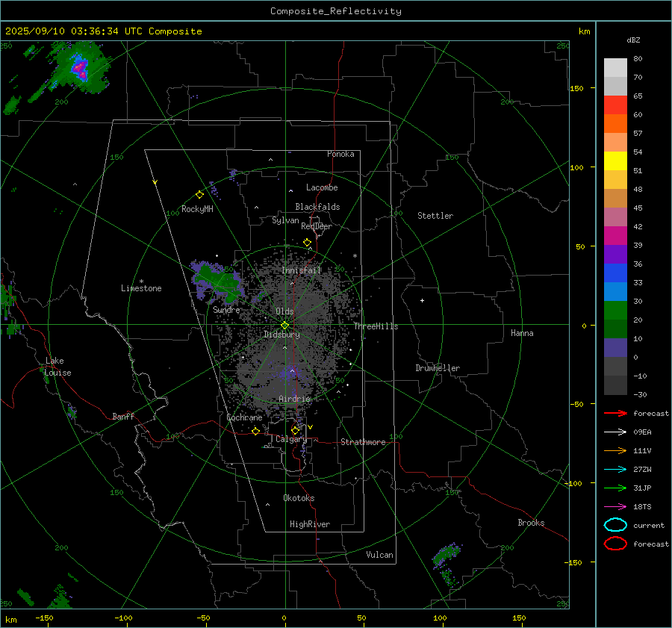Click the HighRiver label

(310, 524)
